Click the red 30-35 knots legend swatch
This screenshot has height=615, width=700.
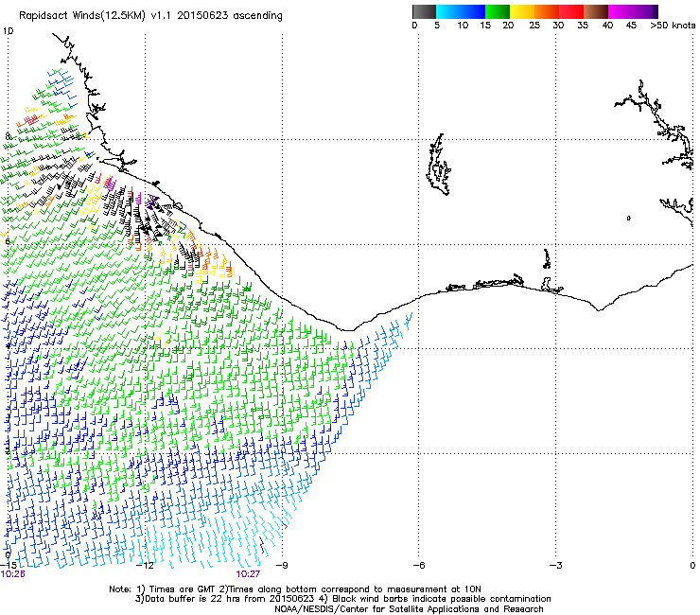coord(571,11)
